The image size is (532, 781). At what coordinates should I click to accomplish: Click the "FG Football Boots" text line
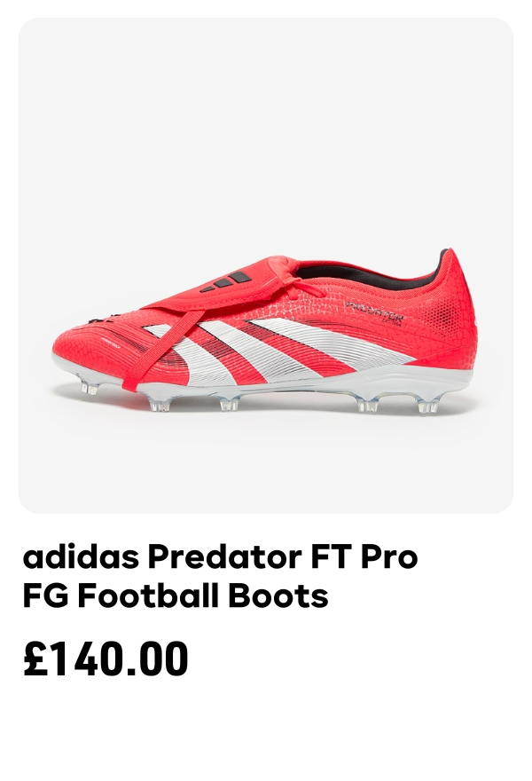click(x=176, y=596)
